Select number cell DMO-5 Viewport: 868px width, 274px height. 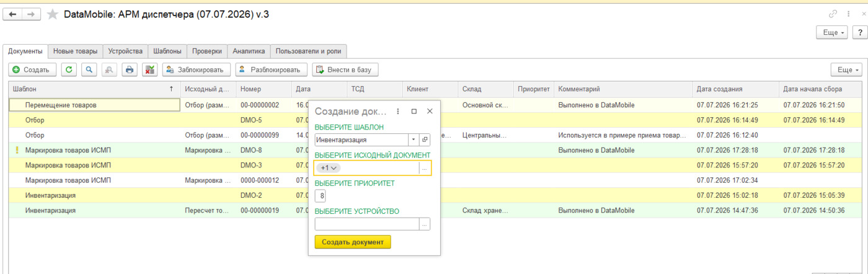pos(263,120)
